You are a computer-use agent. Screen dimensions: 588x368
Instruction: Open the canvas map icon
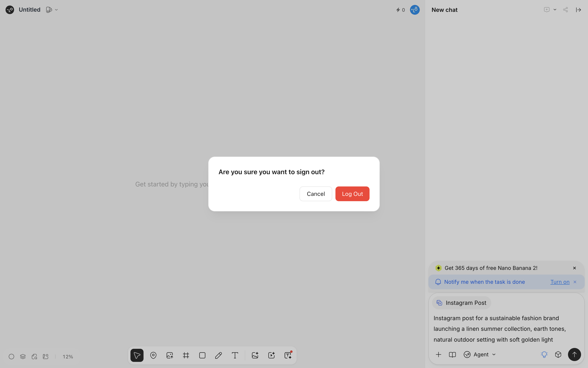pos(46,357)
